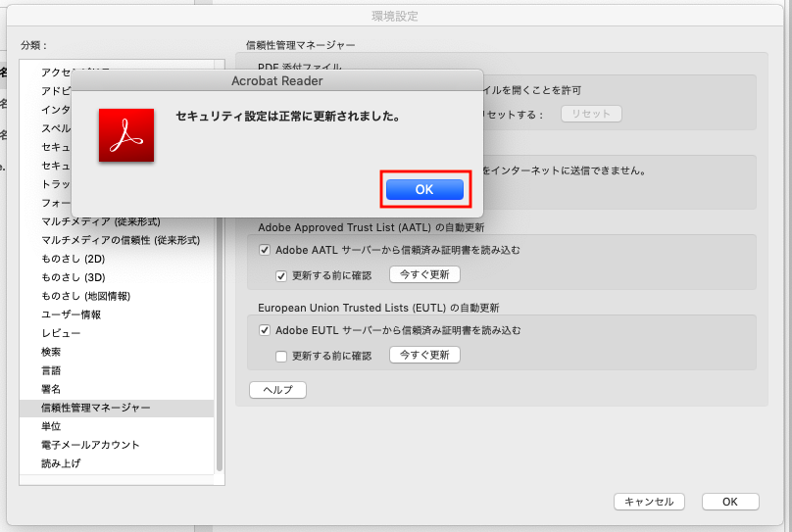
Task: Click the 環境設定 window title
Action: [395, 16]
